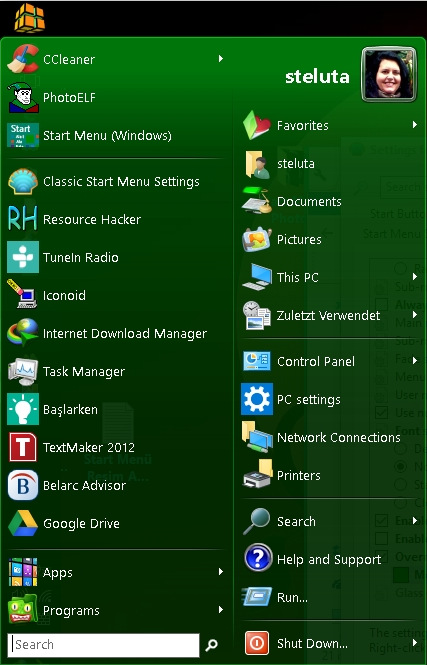Click the Google Drive label
Image resolution: width=427 pixels, height=665 pixels.
(x=81, y=523)
